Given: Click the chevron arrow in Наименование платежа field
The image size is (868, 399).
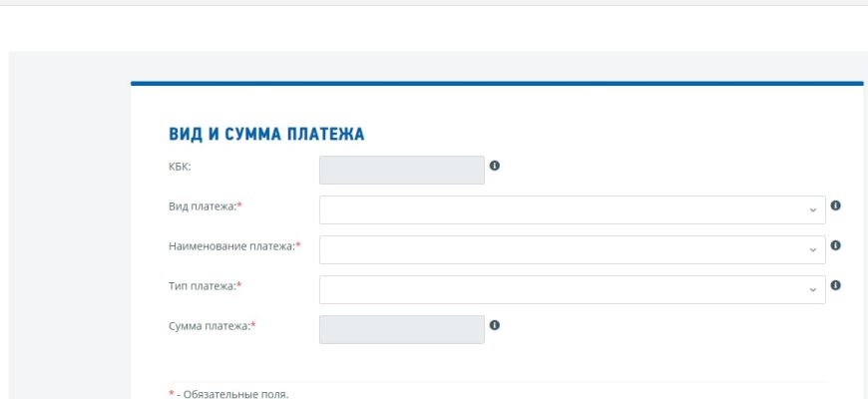Looking at the screenshot, I should (x=813, y=250).
